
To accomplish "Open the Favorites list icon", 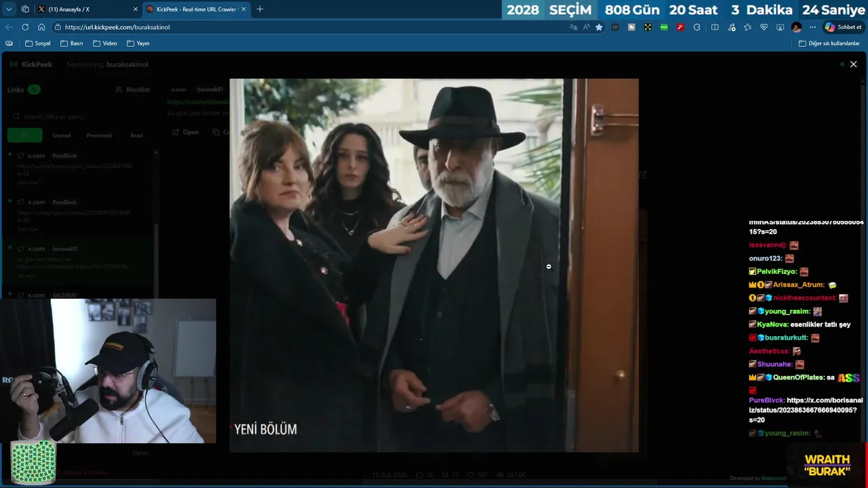I will 747,27.
